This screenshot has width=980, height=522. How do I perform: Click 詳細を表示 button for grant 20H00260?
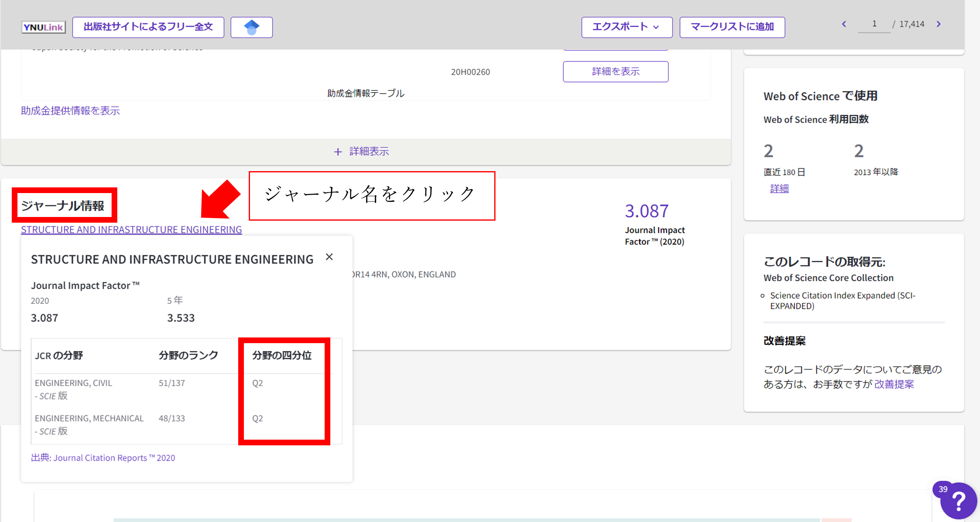pos(616,72)
